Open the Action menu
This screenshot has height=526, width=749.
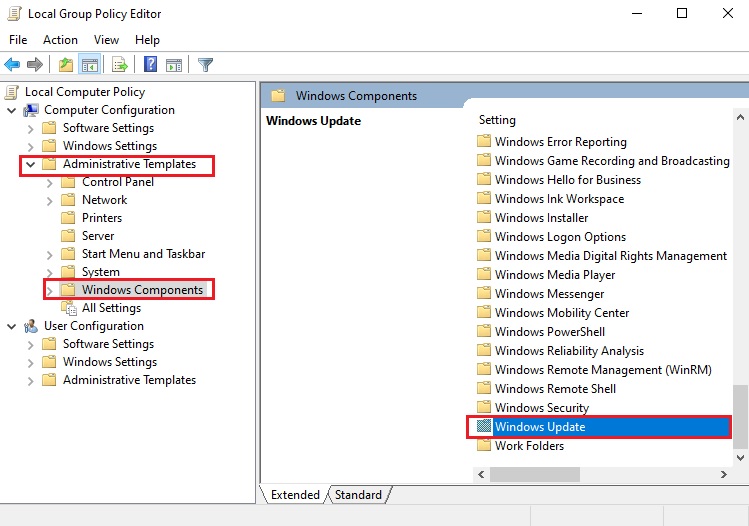[60, 40]
